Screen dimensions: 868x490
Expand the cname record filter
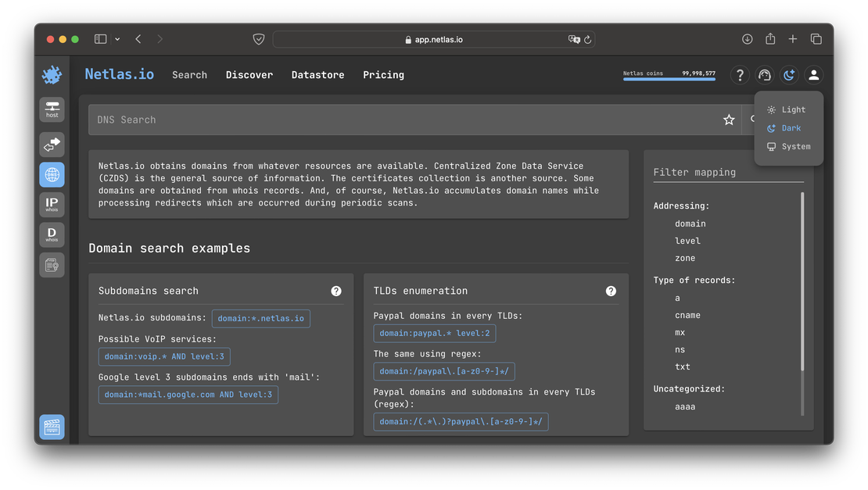(x=687, y=315)
